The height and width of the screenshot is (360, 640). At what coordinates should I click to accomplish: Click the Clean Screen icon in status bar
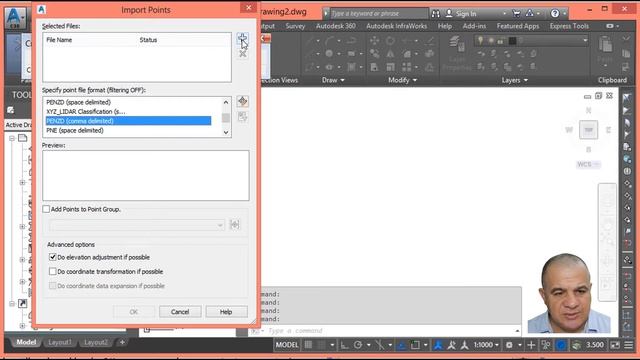click(615, 345)
